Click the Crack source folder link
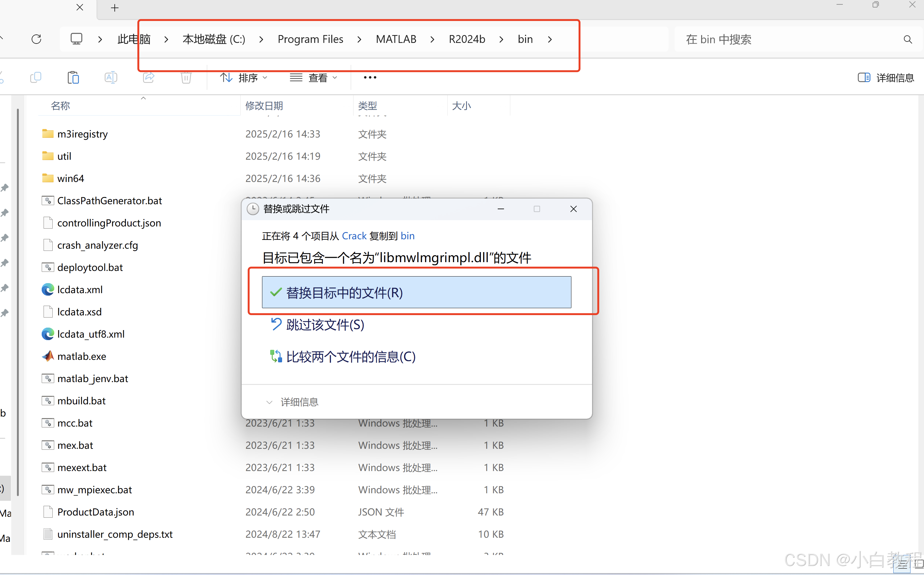The height and width of the screenshot is (575, 924). tap(354, 236)
